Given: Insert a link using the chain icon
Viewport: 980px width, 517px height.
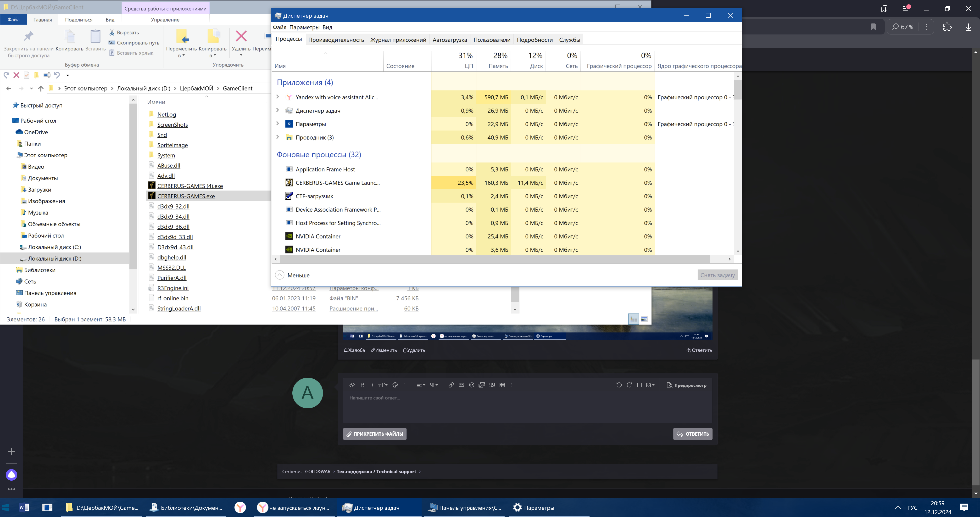Looking at the screenshot, I should pos(451,385).
